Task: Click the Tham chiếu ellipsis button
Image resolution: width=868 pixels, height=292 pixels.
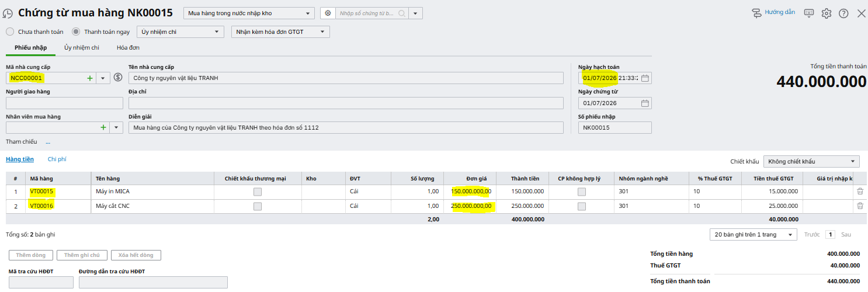Action: pos(48,142)
